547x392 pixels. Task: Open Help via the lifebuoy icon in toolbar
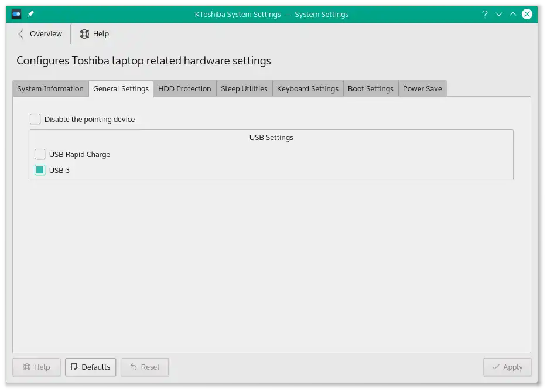(84, 34)
